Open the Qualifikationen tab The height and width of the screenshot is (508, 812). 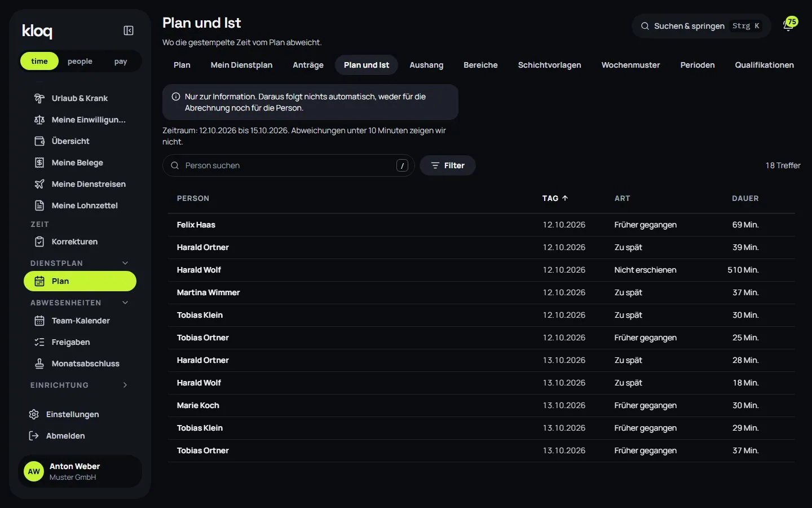pyautogui.click(x=764, y=65)
